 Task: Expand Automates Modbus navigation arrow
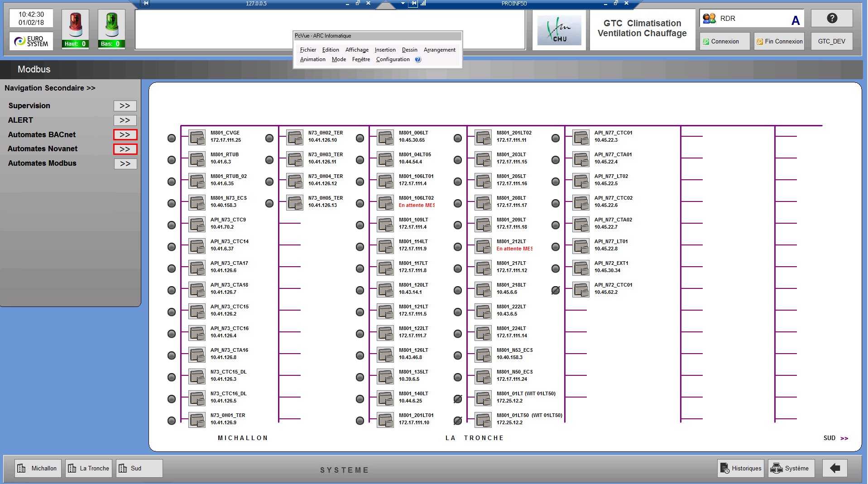point(125,164)
